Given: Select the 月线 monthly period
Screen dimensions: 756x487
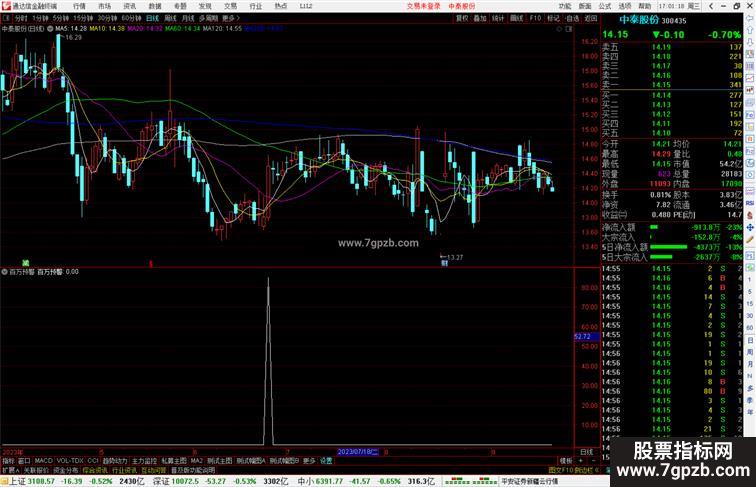Looking at the screenshot, I should click(188, 18).
